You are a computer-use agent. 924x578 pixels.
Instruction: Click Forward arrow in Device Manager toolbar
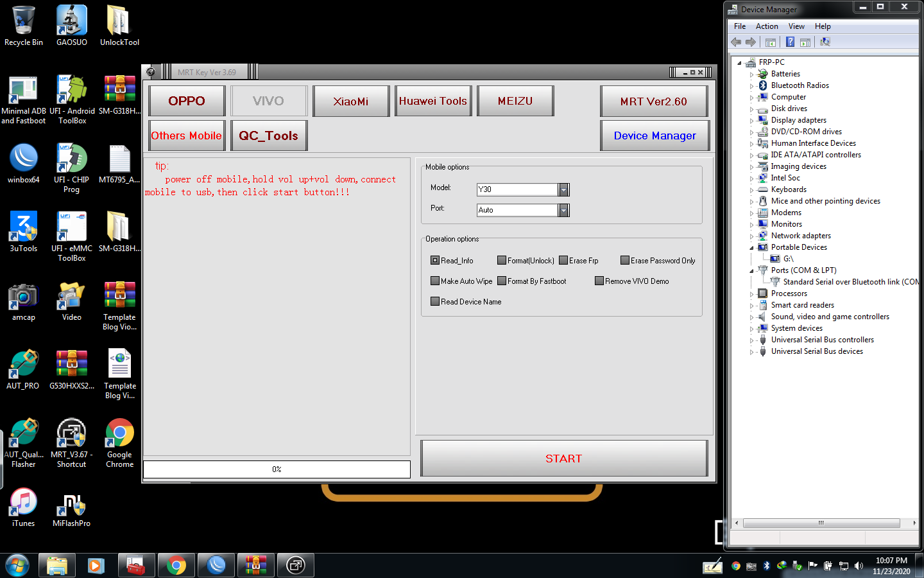tap(750, 42)
